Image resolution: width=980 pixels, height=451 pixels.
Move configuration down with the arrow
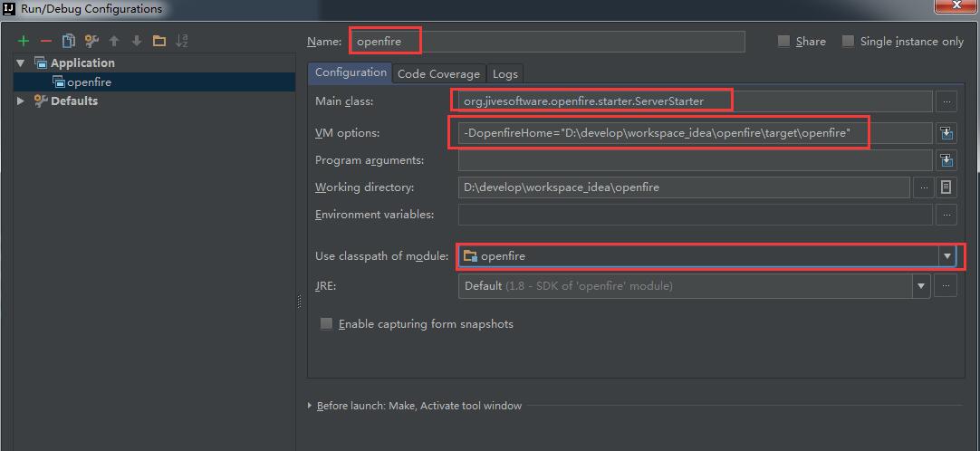click(137, 42)
